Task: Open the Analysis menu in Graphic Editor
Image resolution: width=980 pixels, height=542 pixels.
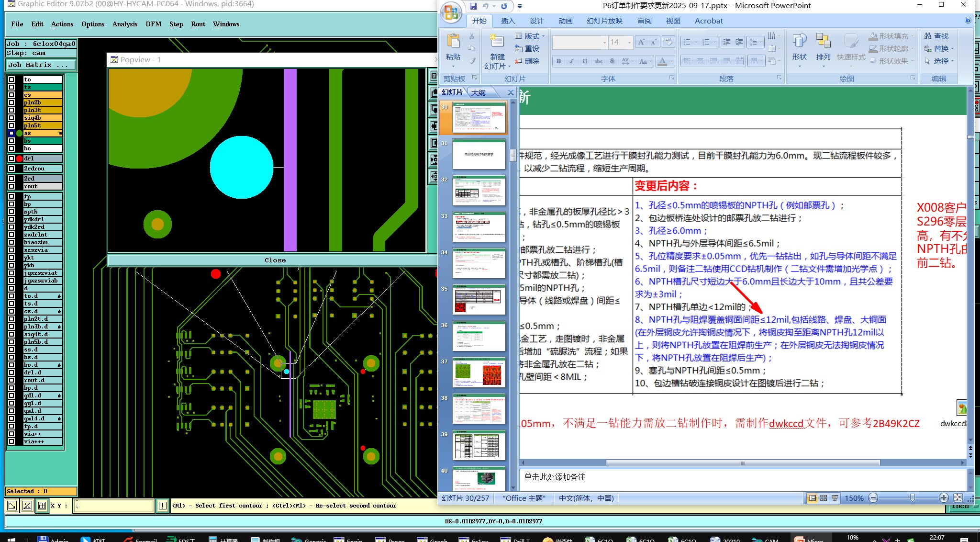Action: tap(125, 24)
